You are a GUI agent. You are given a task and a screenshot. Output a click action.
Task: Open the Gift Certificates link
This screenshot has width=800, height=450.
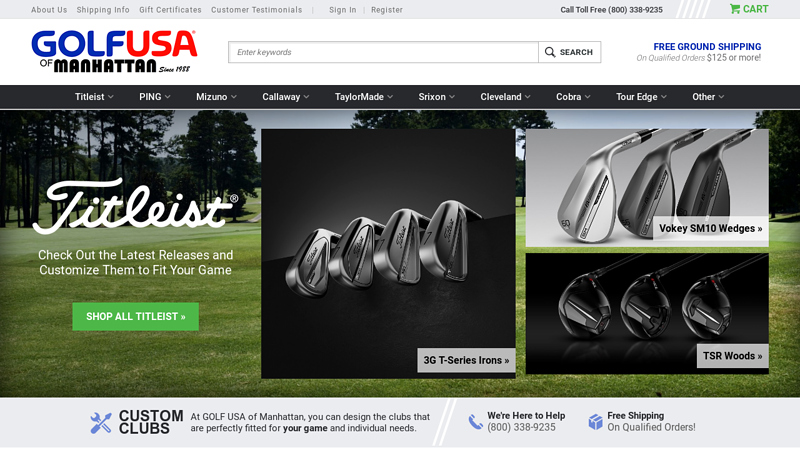point(170,10)
